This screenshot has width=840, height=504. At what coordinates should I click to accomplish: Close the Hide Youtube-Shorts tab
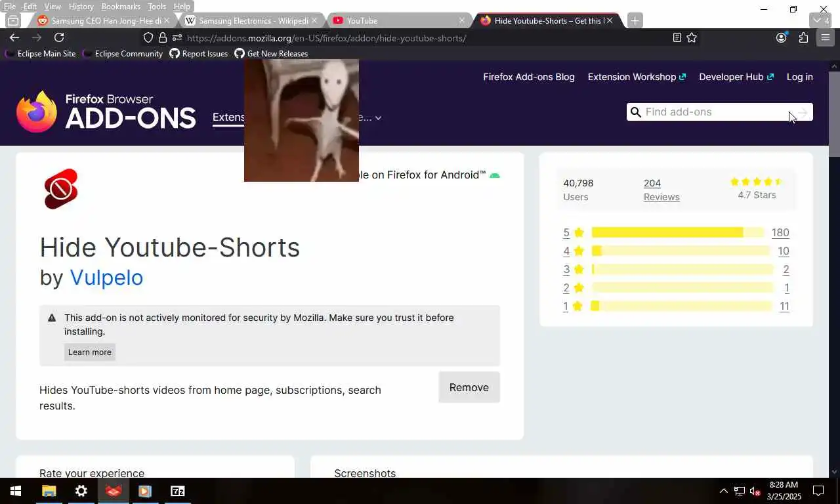(x=610, y=20)
